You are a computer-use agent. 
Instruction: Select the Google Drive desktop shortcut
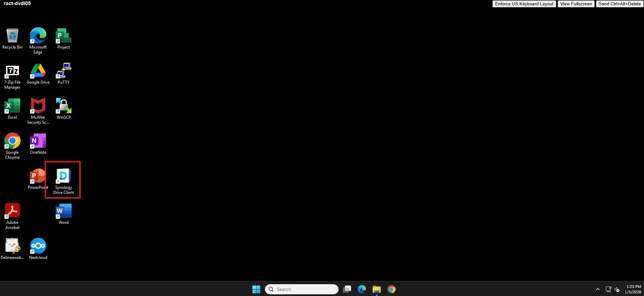38,74
